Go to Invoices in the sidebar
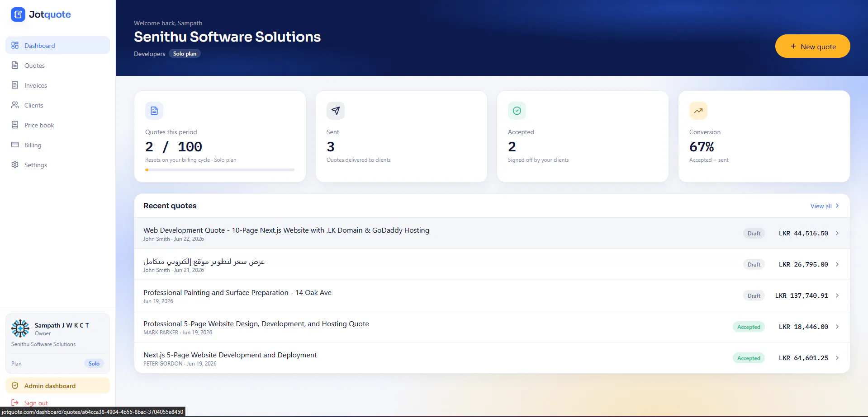Image resolution: width=868 pixels, height=417 pixels. tap(57, 85)
